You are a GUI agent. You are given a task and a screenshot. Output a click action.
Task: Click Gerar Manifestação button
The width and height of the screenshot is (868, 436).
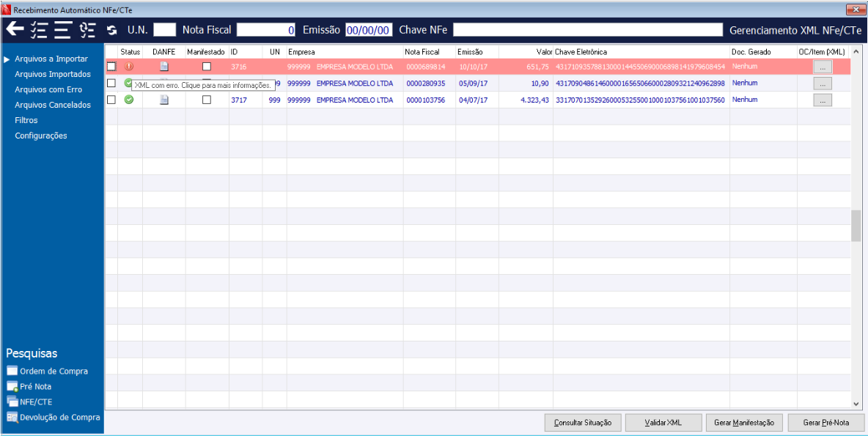[x=745, y=423]
